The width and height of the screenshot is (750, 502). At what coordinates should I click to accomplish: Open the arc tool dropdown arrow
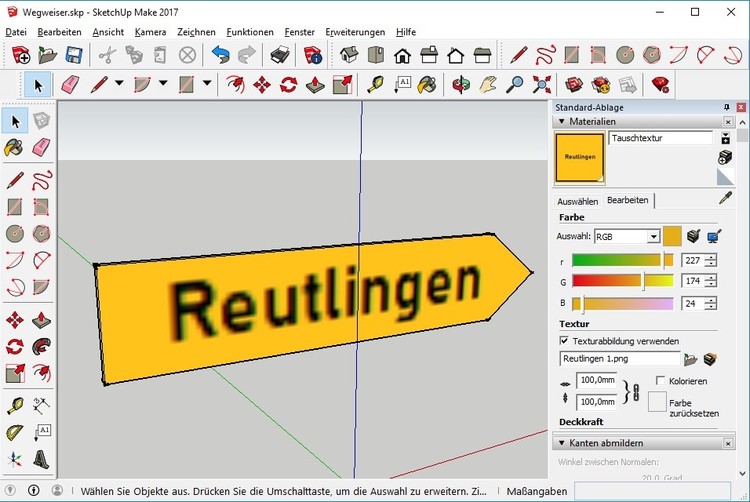click(x=163, y=83)
